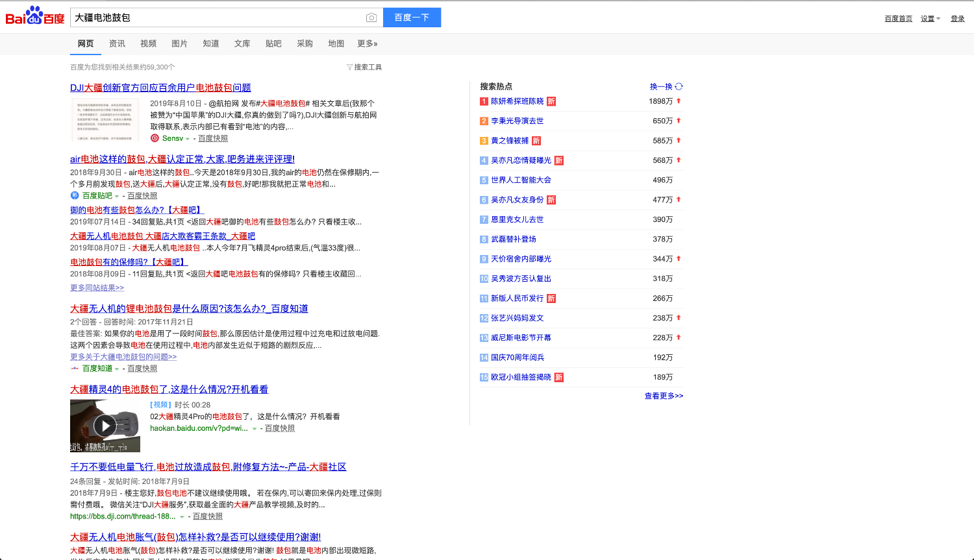This screenshot has height=560, width=974.
Task: Open the 设置 dropdown menu
Action: [x=930, y=18]
